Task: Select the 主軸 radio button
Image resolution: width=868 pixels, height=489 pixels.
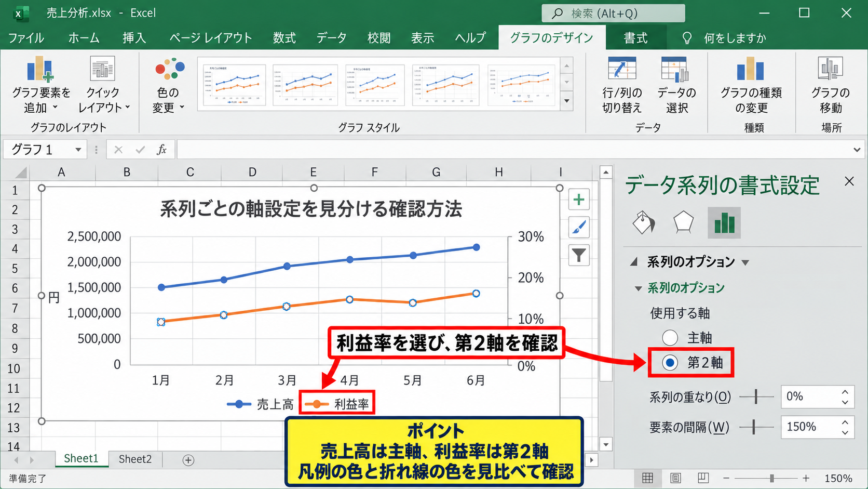Action: 670,338
